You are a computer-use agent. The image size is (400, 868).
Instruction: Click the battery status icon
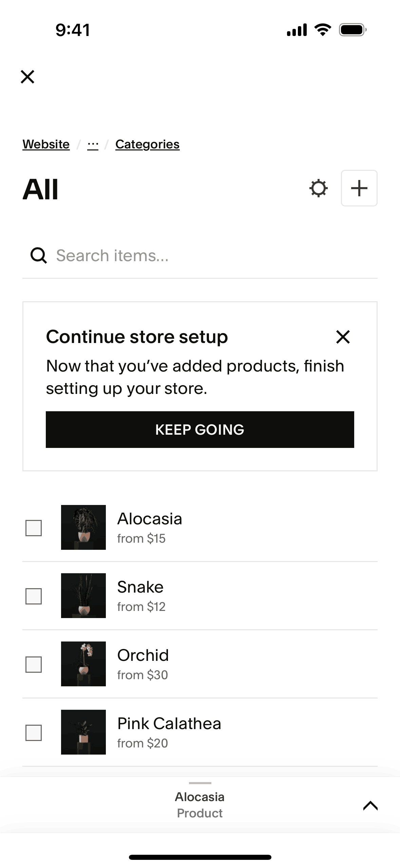click(x=353, y=30)
